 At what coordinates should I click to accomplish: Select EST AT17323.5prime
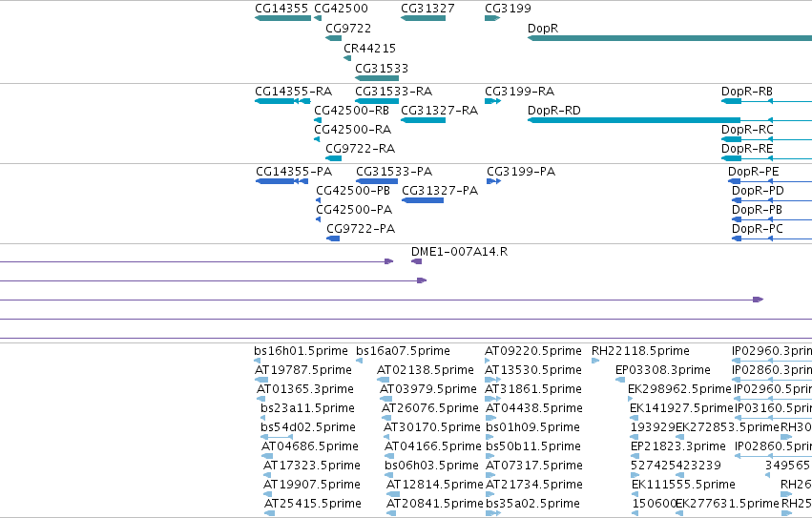pos(268,475)
